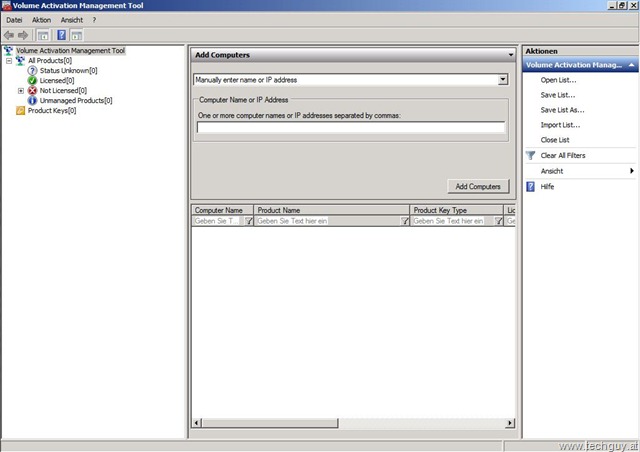This screenshot has height=452, width=640.
Task: Click the Forward arrow toolbar icon
Action: [x=23, y=36]
